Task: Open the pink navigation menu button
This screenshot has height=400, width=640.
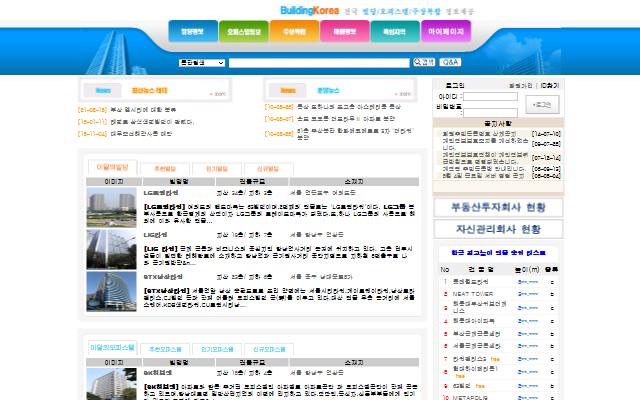Action: point(345,31)
